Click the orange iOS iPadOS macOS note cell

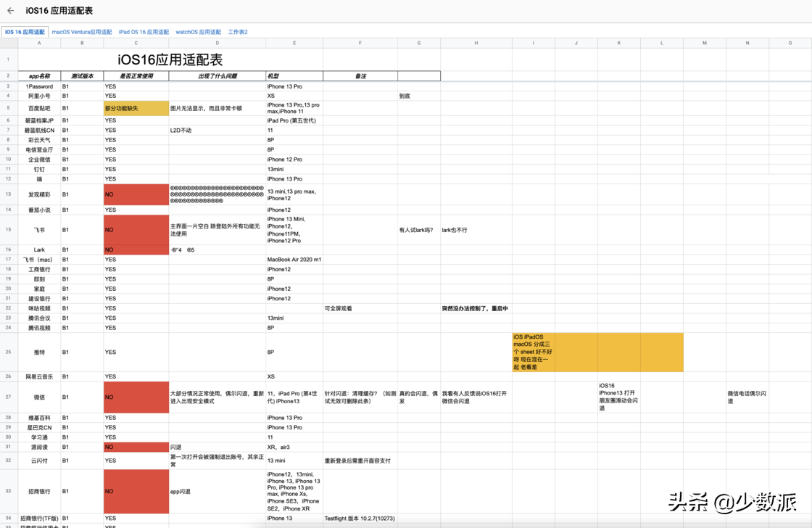tap(534, 352)
